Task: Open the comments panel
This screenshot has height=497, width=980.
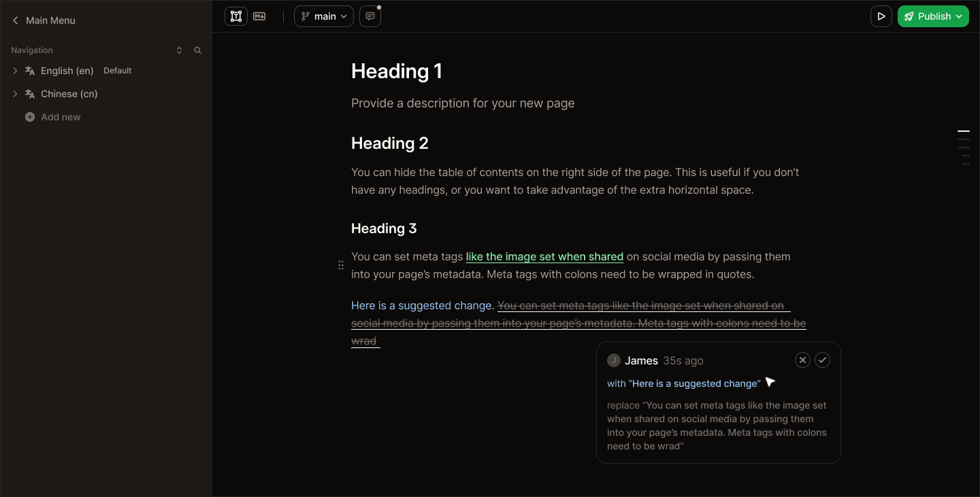Action: pos(370,16)
